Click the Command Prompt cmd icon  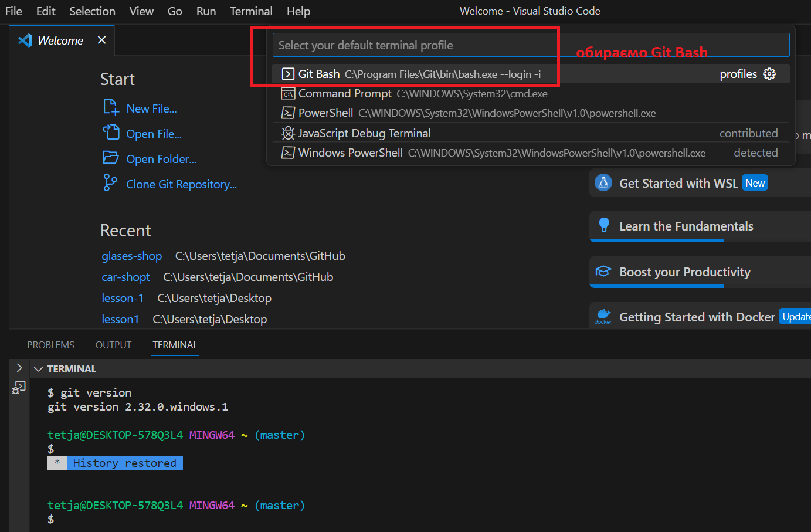point(288,94)
